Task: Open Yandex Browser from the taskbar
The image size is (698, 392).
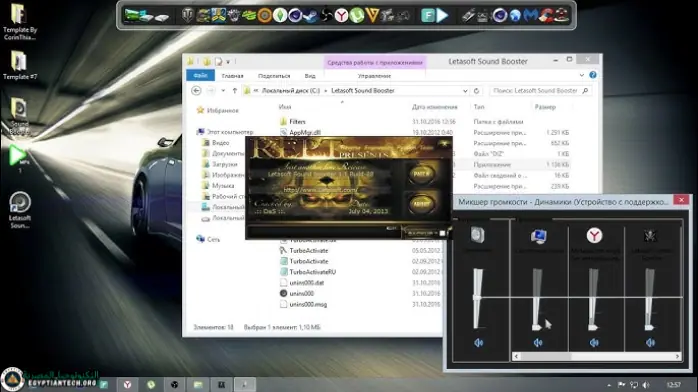Action: (127, 384)
